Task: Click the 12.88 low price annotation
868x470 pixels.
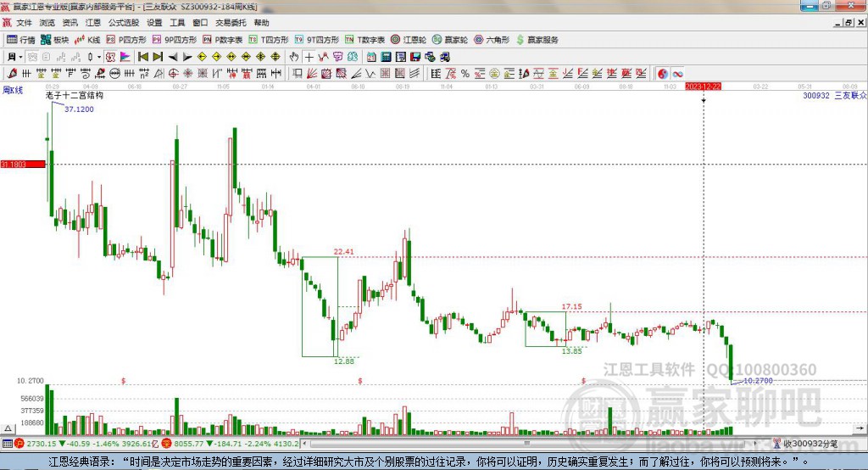Action: click(344, 361)
